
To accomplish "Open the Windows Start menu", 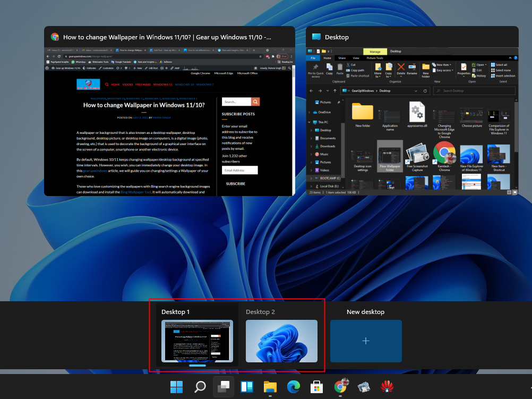I will [x=176, y=386].
